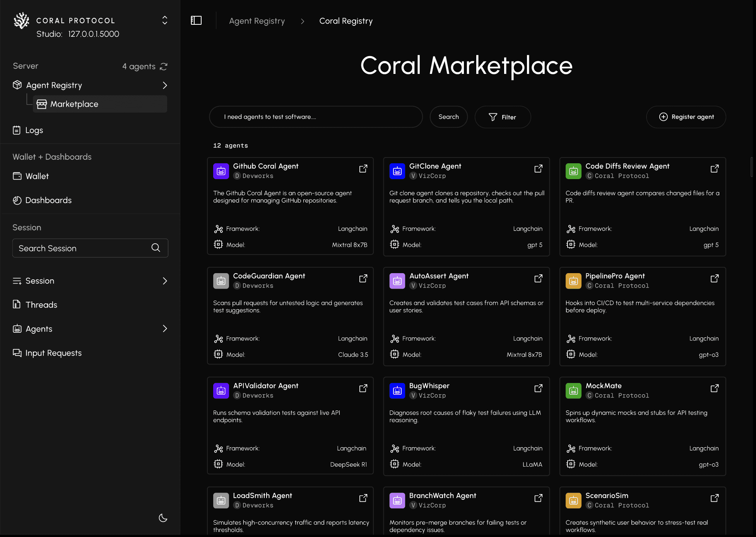Toggle dark mode moon icon
Image resolution: width=756 pixels, height=537 pixels.
point(163,518)
